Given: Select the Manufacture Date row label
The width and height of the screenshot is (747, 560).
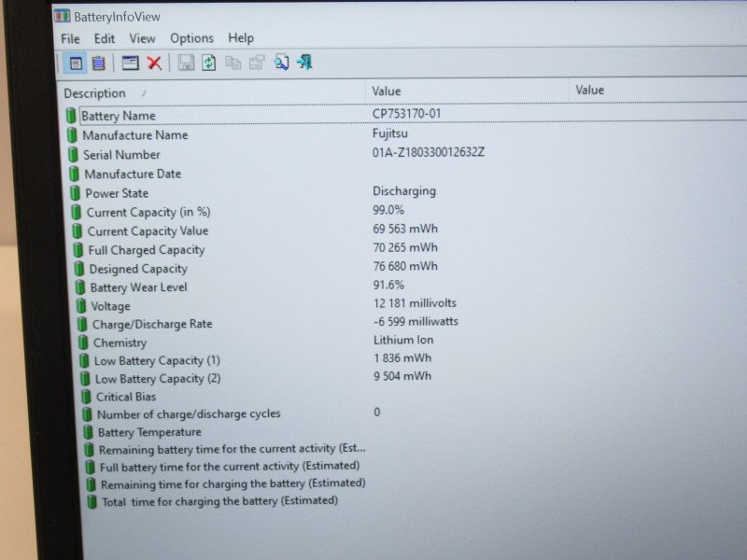Looking at the screenshot, I should 133,174.
